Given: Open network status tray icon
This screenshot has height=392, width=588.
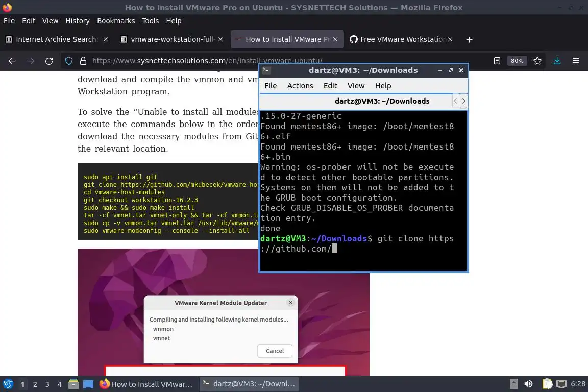Looking at the screenshot, I should 561,384.
